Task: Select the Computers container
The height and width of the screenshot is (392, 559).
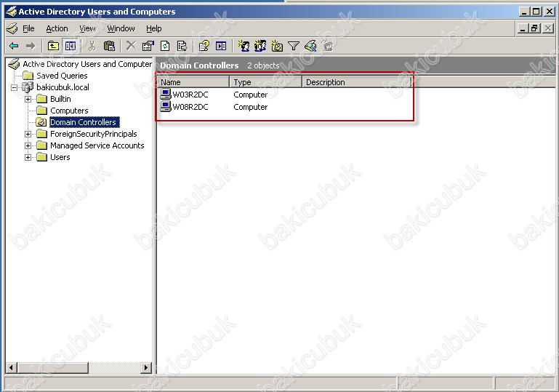Action: (x=69, y=111)
